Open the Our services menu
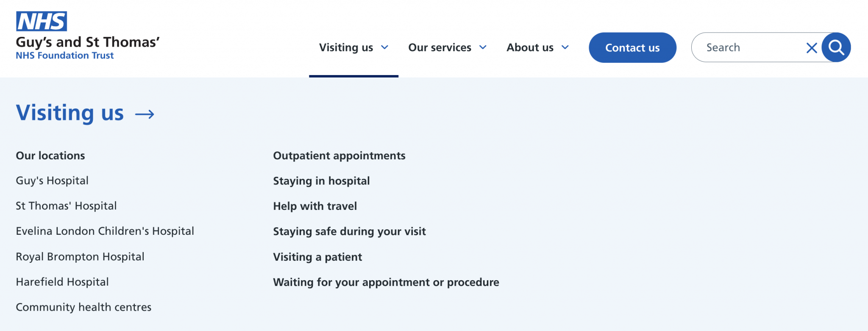This screenshot has width=868, height=331. pos(440,47)
